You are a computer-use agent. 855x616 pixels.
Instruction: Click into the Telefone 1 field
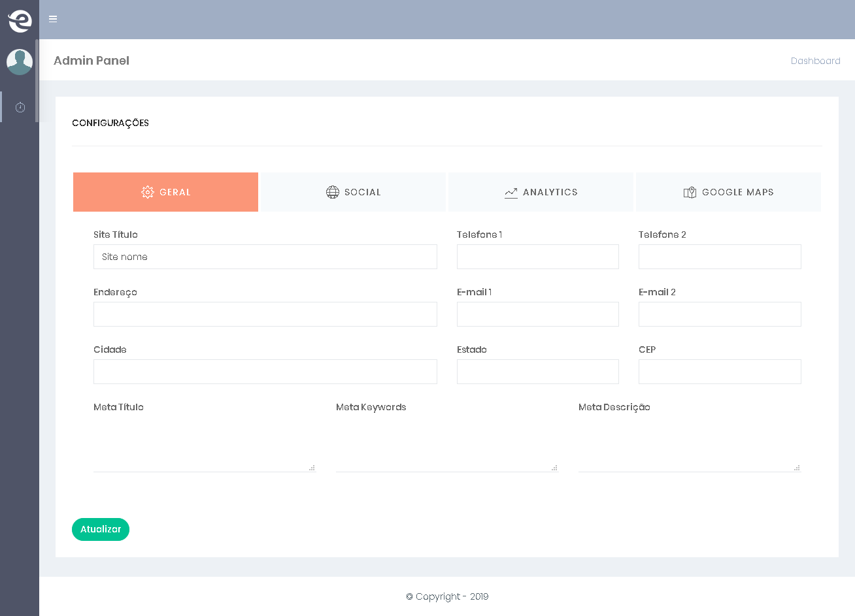(538, 257)
